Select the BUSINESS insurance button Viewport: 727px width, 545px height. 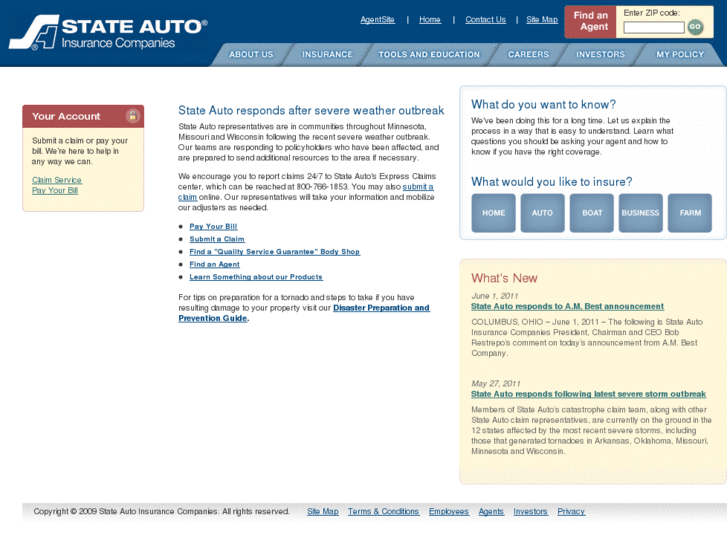pos(641,213)
